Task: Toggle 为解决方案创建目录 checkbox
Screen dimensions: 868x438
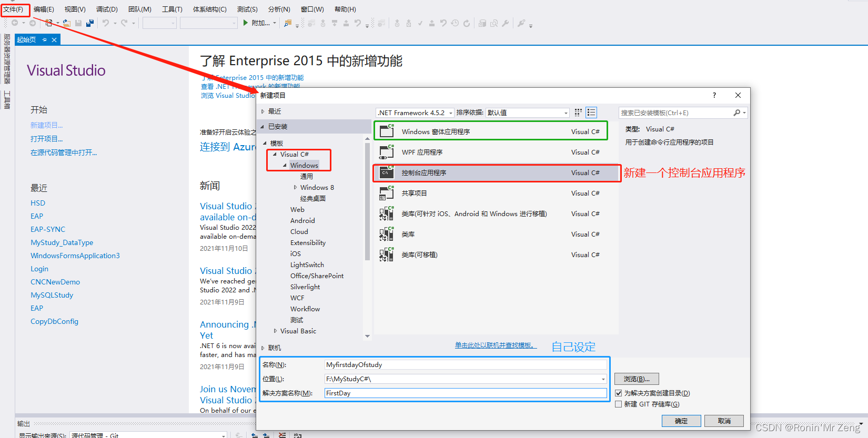Action: [619, 393]
